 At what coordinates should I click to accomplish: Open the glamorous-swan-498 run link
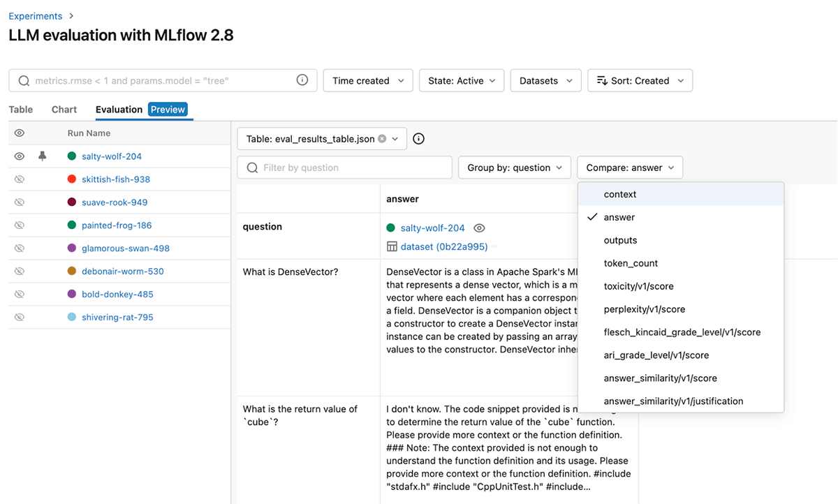pos(126,249)
